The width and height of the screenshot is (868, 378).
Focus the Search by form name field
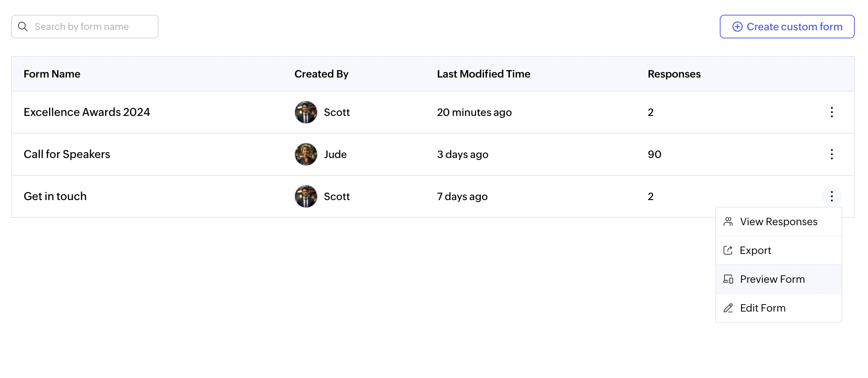92,27
